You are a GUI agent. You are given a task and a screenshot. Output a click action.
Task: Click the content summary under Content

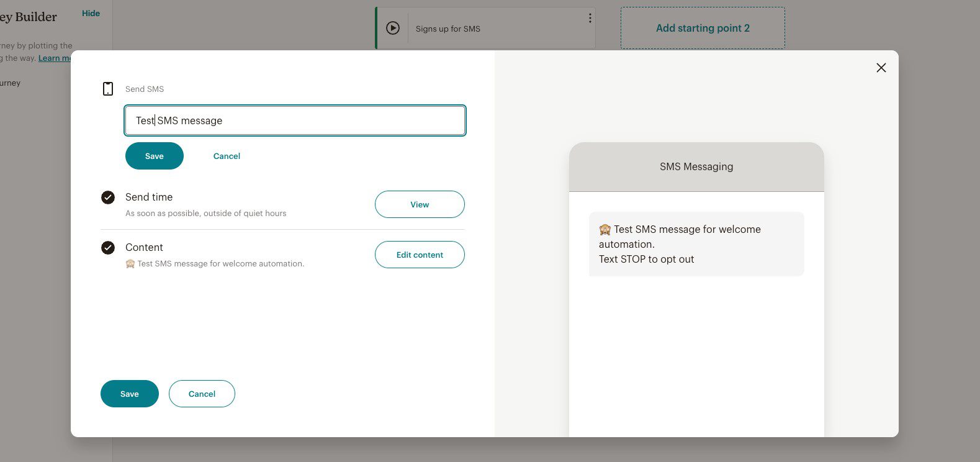coord(215,263)
